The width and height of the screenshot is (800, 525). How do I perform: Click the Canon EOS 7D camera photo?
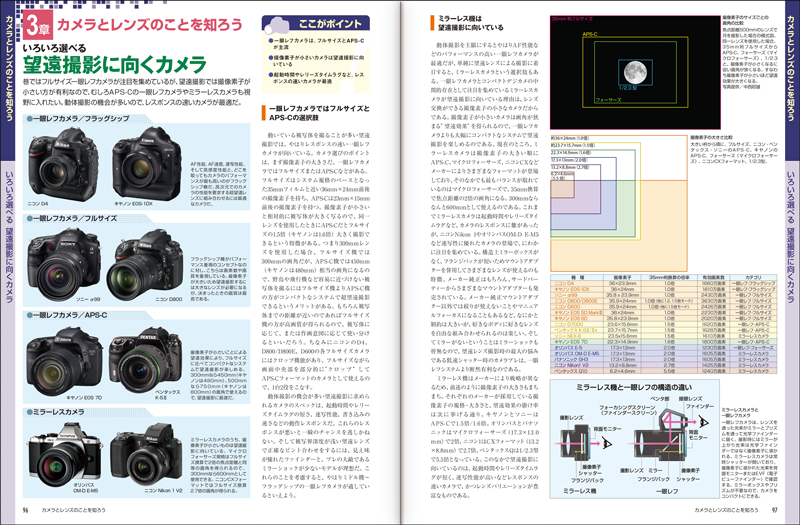pos(64,361)
